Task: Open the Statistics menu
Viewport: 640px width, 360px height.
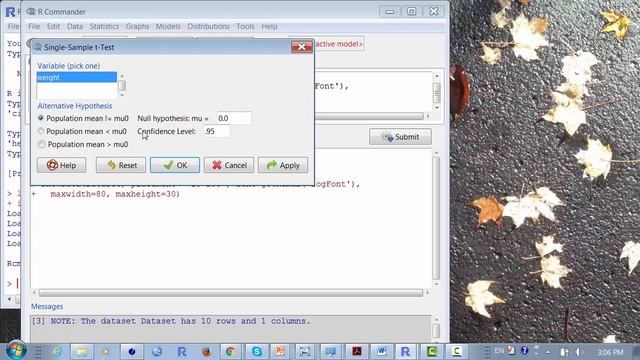Action: coord(104,26)
